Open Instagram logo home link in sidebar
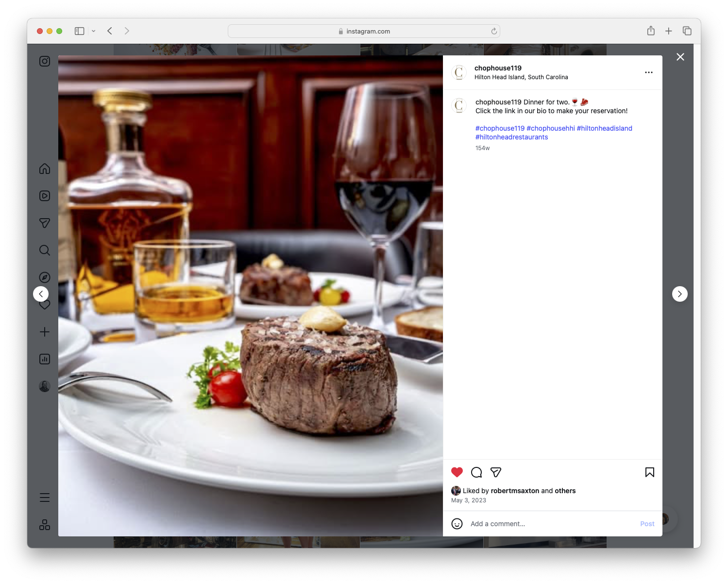This screenshot has height=584, width=728. point(45,61)
